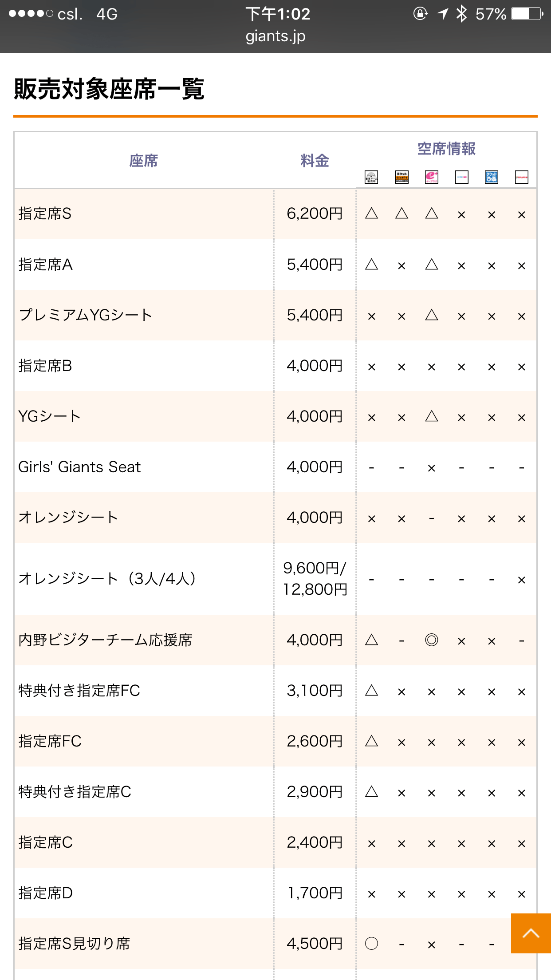
Task: Tap the rotation lock status icon
Action: click(x=420, y=14)
